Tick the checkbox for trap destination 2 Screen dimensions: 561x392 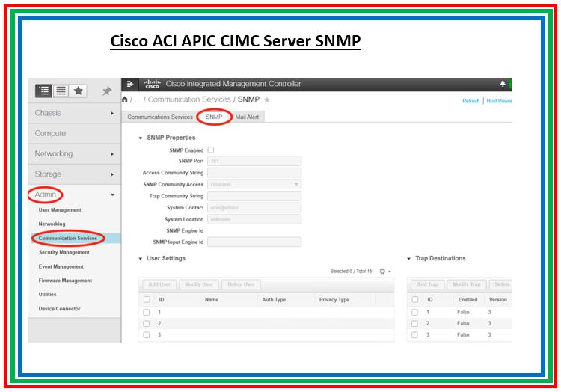click(x=415, y=323)
